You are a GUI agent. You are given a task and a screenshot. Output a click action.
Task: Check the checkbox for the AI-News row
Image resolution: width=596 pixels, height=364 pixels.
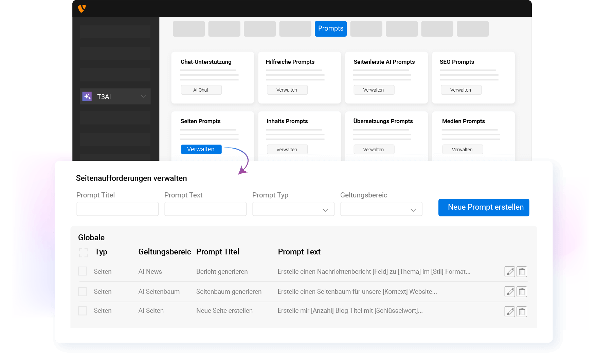pos(83,271)
